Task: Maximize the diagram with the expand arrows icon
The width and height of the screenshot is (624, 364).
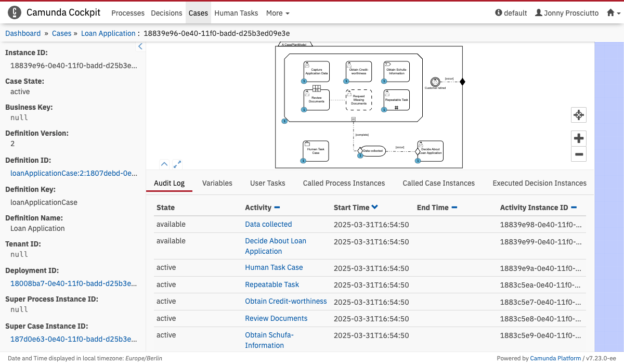Action: pyautogui.click(x=177, y=164)
